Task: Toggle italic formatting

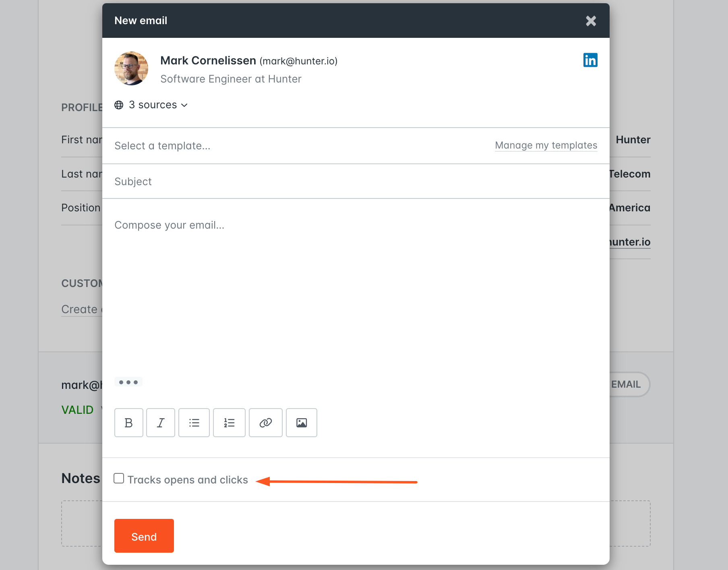Action: coord(161,423)
